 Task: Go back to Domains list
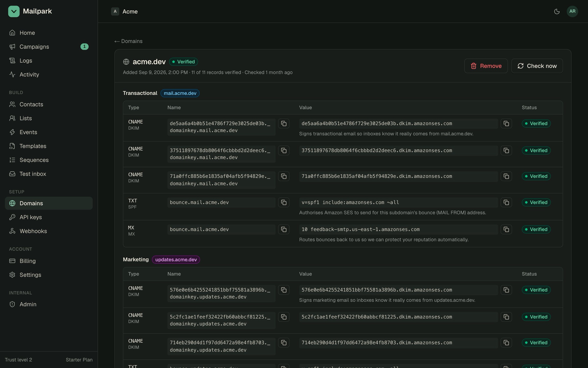tap(128, 41)
